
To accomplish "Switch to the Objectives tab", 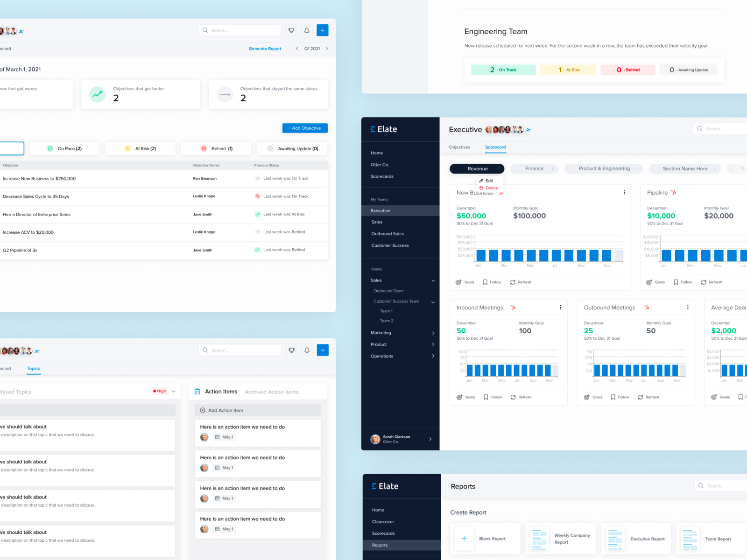I will (459, 147).
